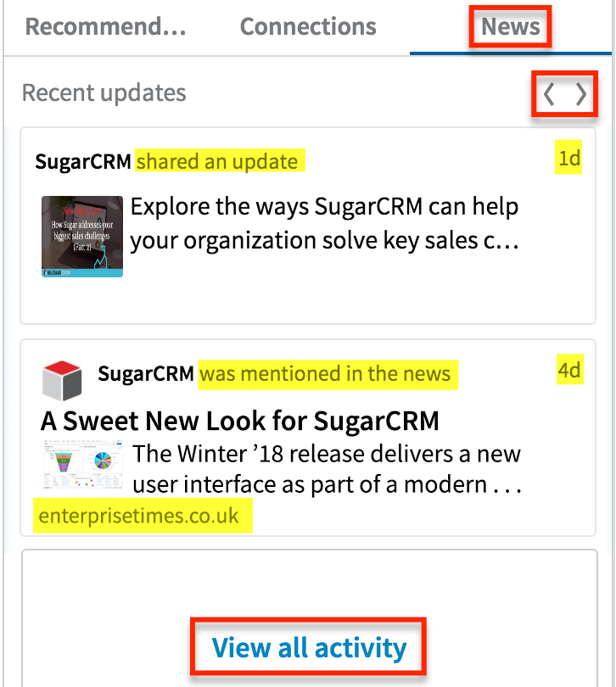Open the dashboard thumbnail in news article
The width and height of the screenshot is (616, 687).
[81, 466]
